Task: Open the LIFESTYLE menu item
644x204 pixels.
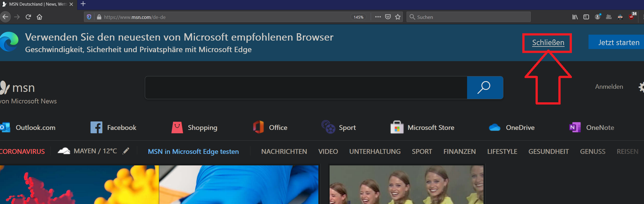Action: (x=502, y=152)
